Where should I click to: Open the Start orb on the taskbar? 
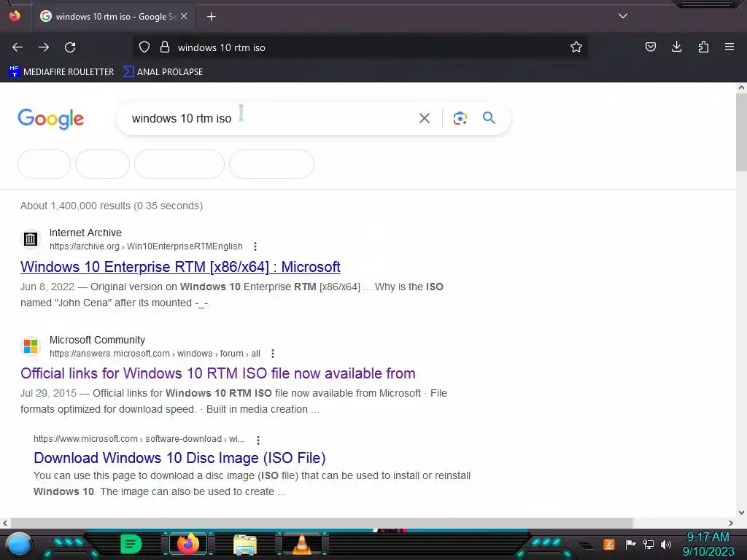[x=19, y=544]
